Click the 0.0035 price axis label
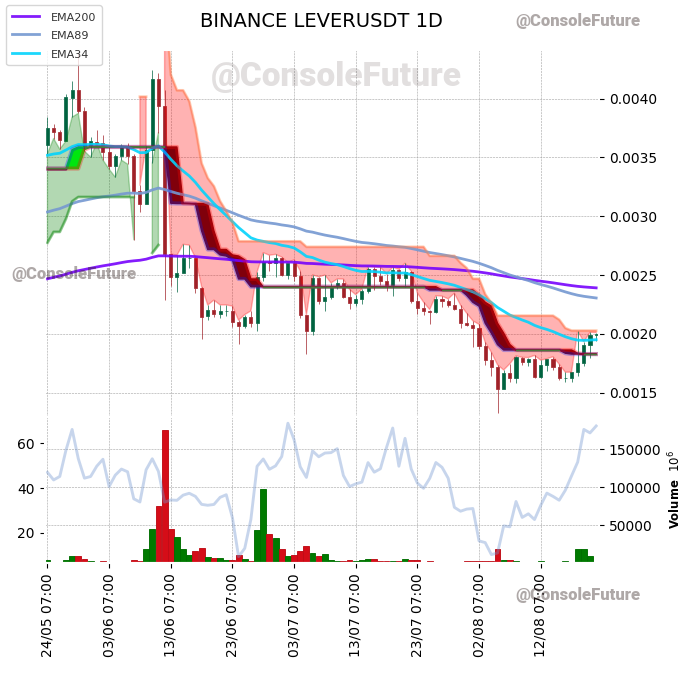This screenshot has width=690, height=690. pos(633,158)
